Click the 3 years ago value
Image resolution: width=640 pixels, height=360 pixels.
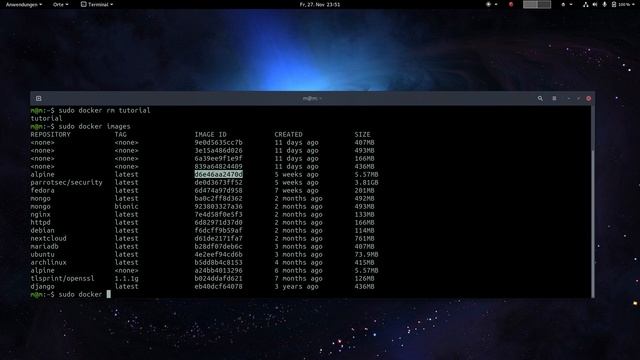(x=296, y=287)
